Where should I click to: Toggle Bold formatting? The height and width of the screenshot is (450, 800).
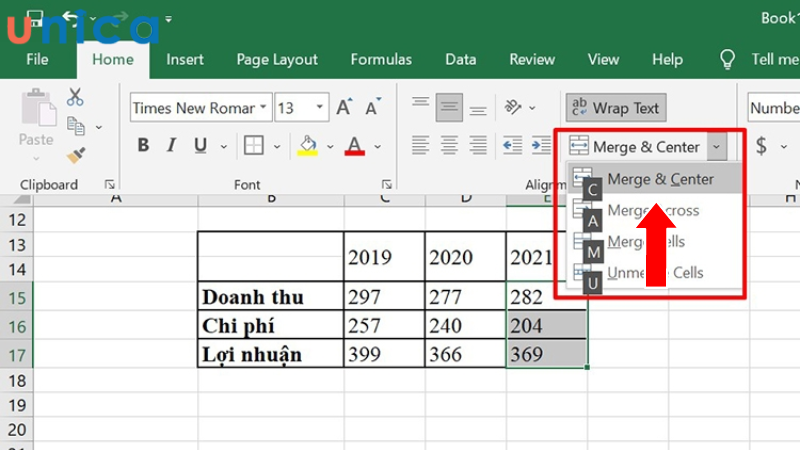point(143,146)
